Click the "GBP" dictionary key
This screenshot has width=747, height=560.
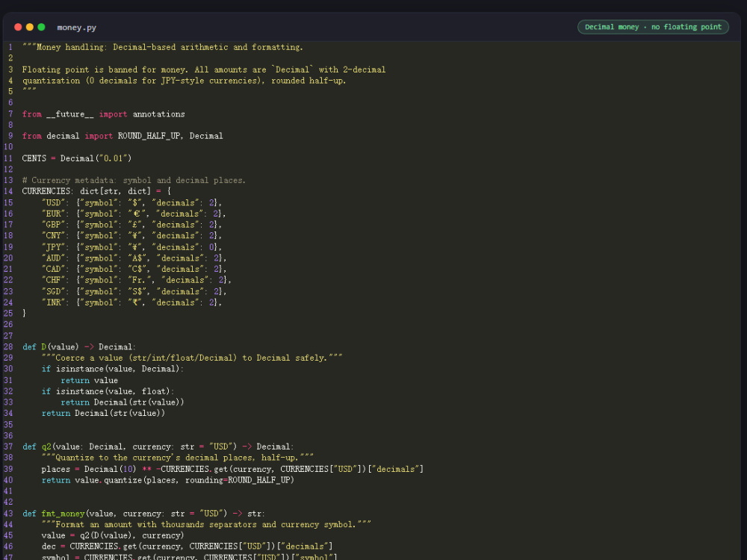[x=53, y=225]
